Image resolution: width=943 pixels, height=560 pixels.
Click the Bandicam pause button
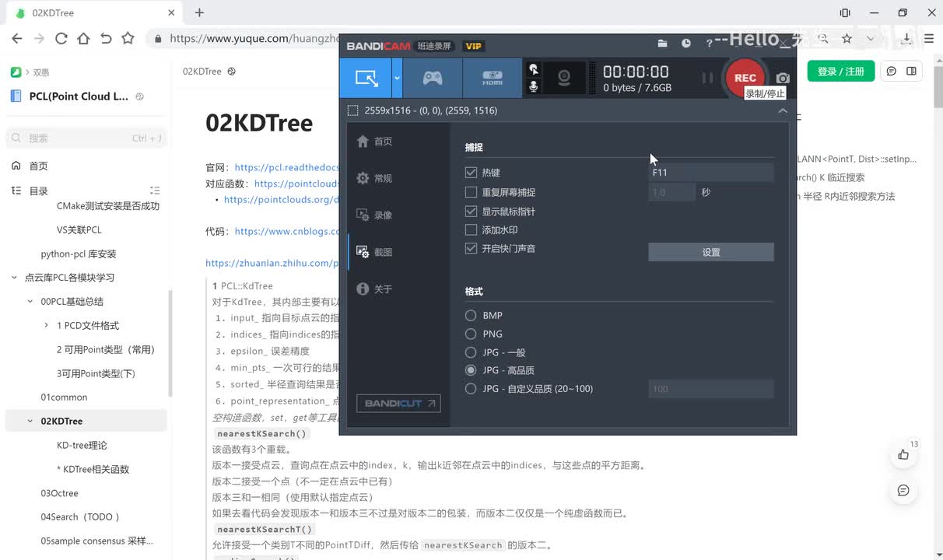707,78
